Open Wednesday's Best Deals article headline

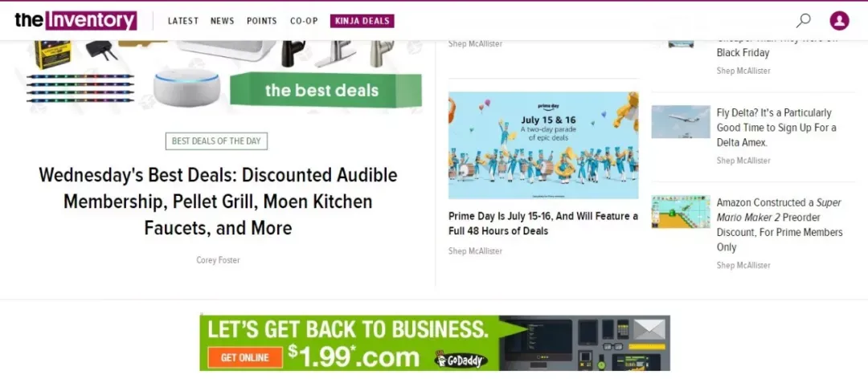tap(218, 202)
